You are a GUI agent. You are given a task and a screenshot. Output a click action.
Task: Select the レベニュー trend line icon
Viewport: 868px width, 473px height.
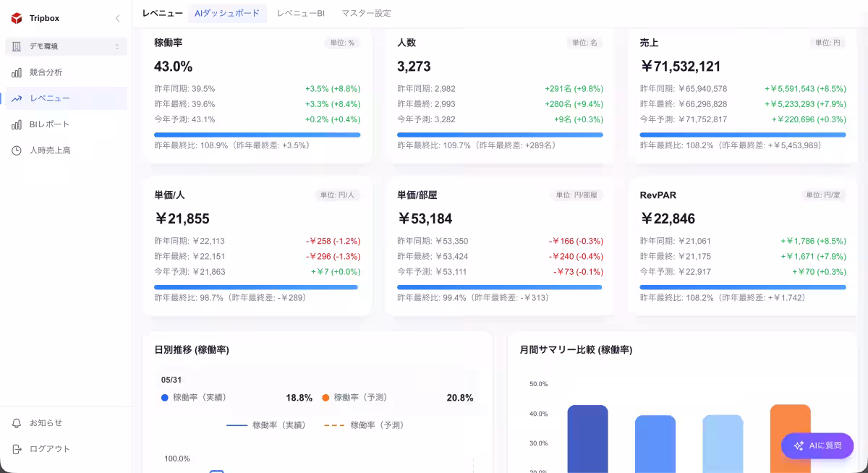point(17,98)
